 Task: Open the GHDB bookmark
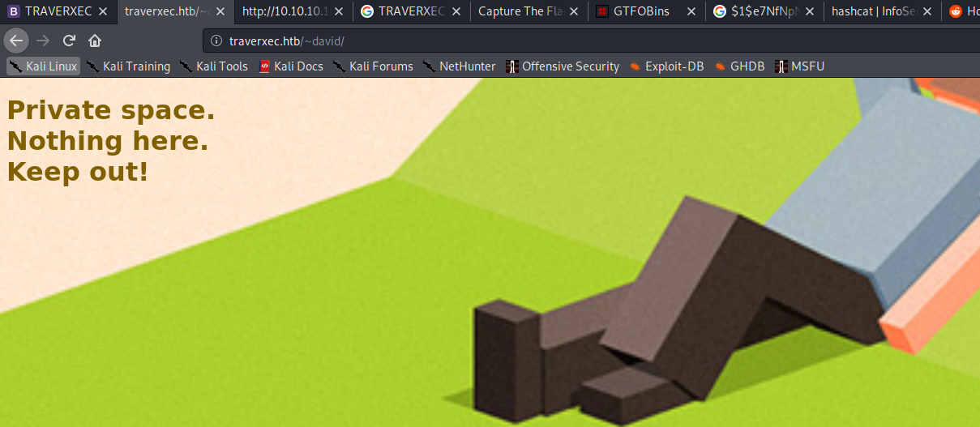click(739, 66)
